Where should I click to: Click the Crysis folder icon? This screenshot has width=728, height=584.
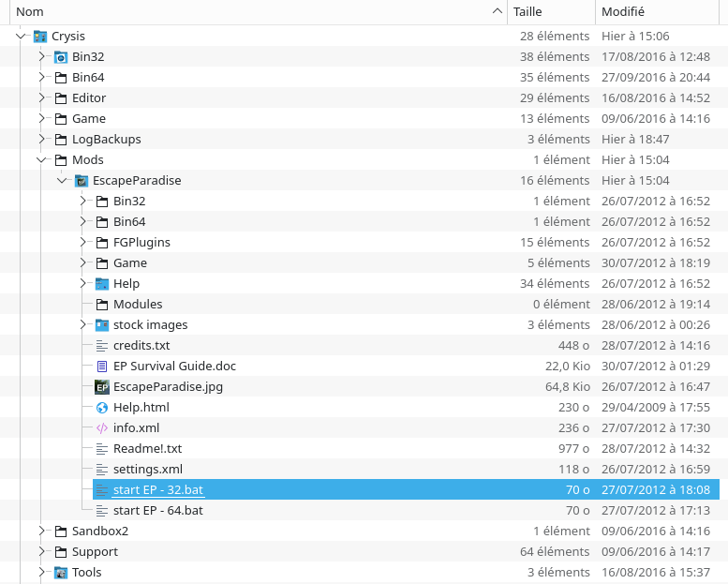tap(40, 37)
